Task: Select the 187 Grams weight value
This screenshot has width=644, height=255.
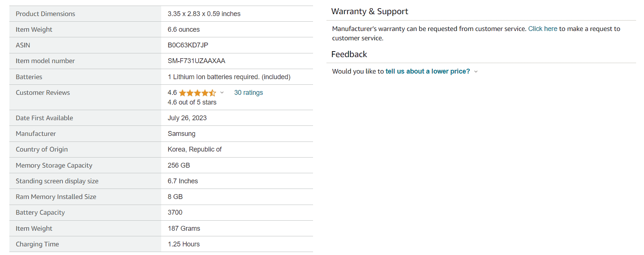Action: pyautogui.click(x=184, y=228)
